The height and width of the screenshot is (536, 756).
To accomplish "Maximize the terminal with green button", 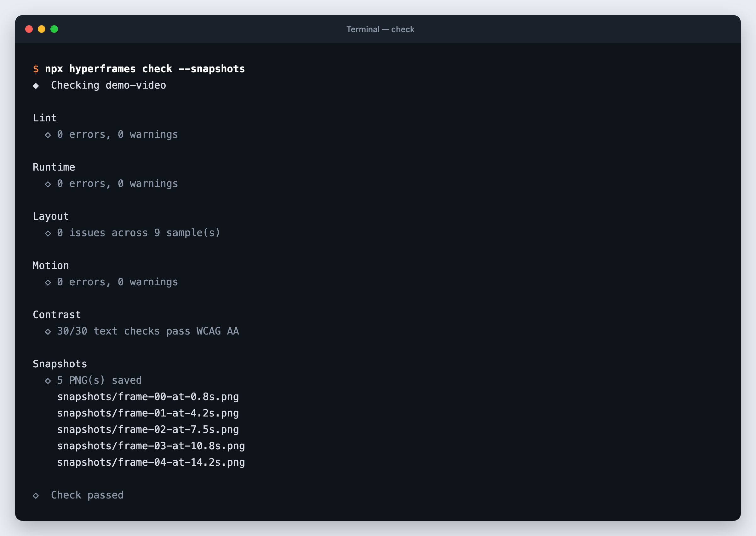I will tap(54, 29).
